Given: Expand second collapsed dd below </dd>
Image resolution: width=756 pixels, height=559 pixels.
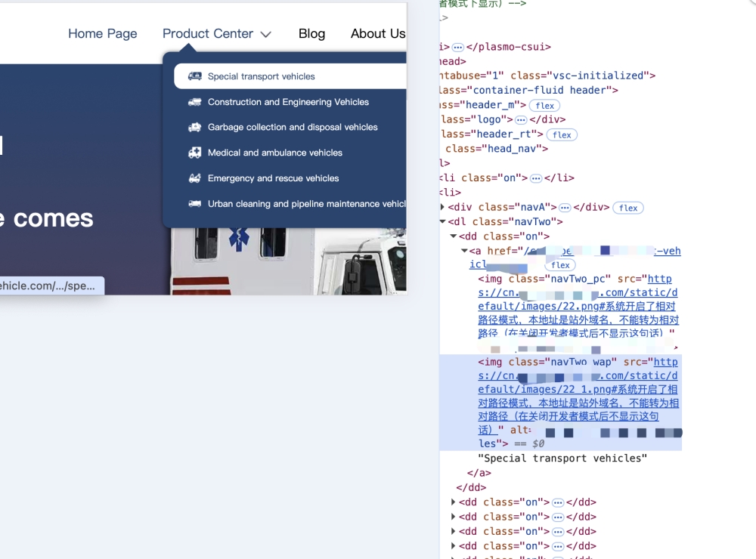Looking at the screenshot, I should click(453, 517).
